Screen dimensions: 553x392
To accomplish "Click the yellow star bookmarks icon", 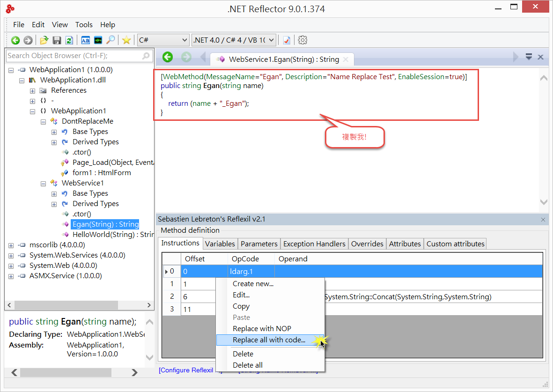I will 126,40.
